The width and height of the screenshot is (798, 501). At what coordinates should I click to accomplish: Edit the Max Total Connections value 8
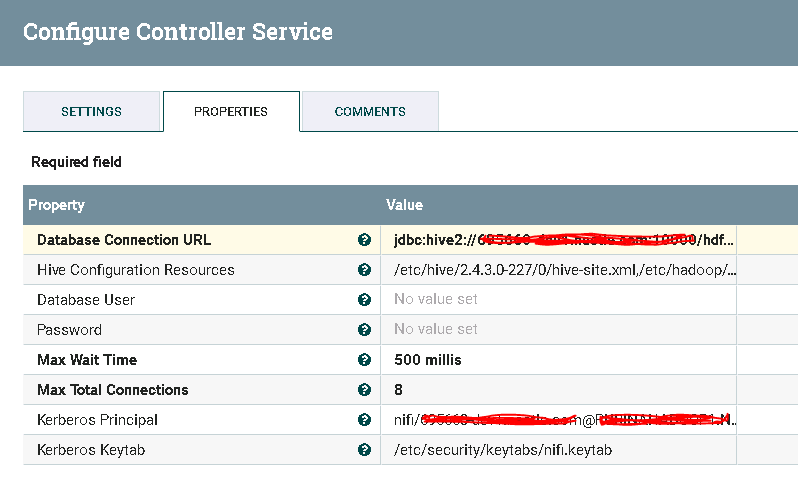[x=558, y=390]
